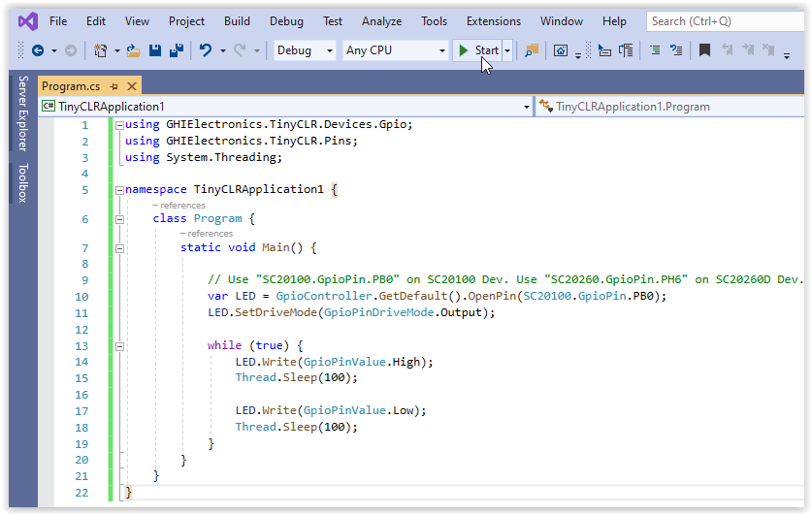Open the Window menu
Image resolution: width=812 pixels, height=515 pixels.
[562, 21]
